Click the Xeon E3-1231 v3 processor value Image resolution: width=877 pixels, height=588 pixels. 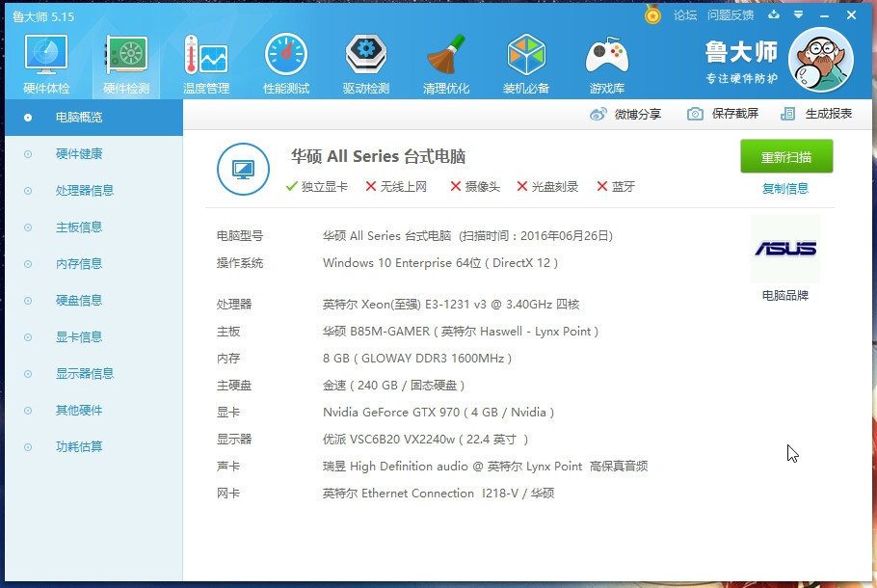[451, 305]
